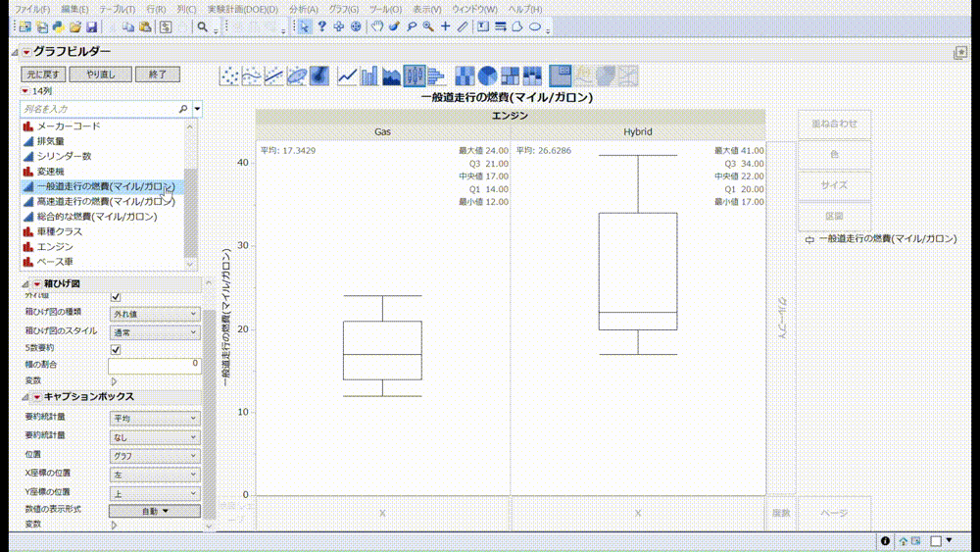The width and height of the screenshot is (980, 552).
Task: Click the やり直し redo button
Action: point(101,75)
